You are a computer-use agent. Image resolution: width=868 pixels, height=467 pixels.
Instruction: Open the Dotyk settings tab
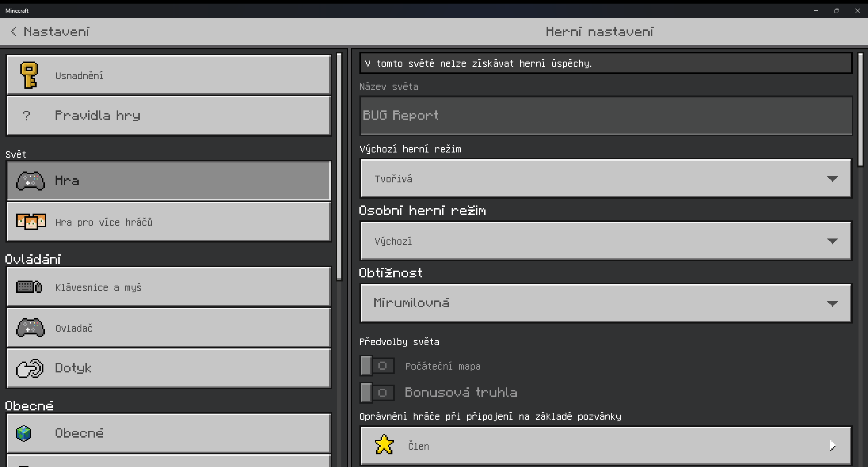click(169, 368)
